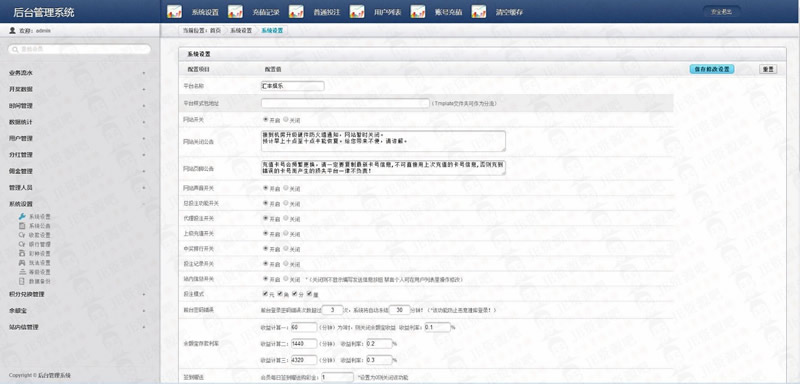Open the 站内信管理 sidebar section
This screenshot has height=384, width=800.
tap(23, 327)
